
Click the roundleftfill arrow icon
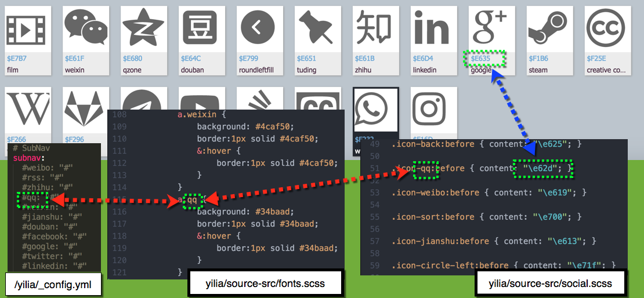[x=259, y=28]
